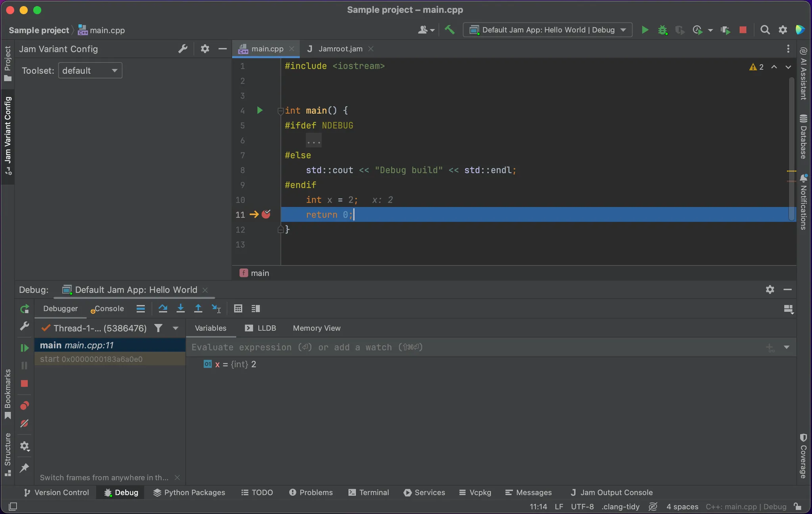The width and height of the screenshot is (812, 514).
Task: Open the LLDB tab
Action: [x=260, y=328]
